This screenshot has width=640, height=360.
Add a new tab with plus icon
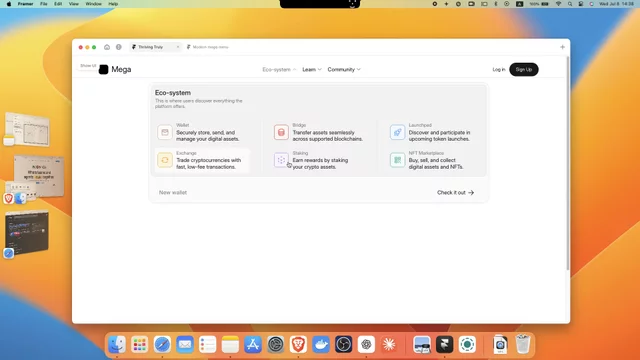(x=562, y=47)
